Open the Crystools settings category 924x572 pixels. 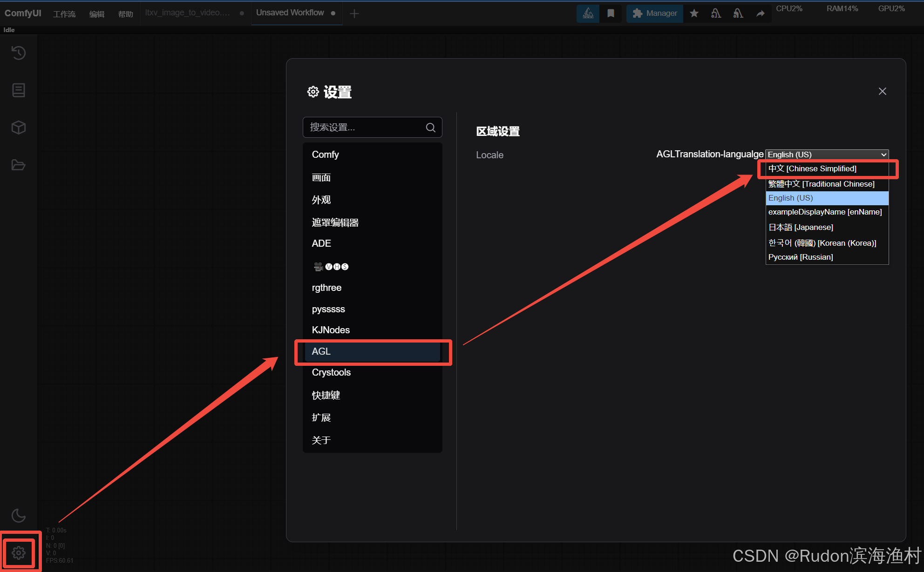tap(331, 372)
